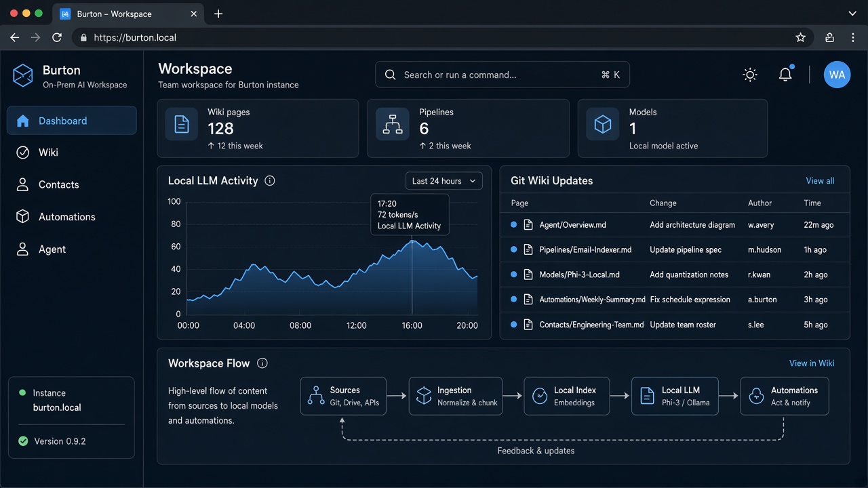Viewport: 868px width, 488px height.
Task: Open the notifications bell
Action: [x=785, y=75]
